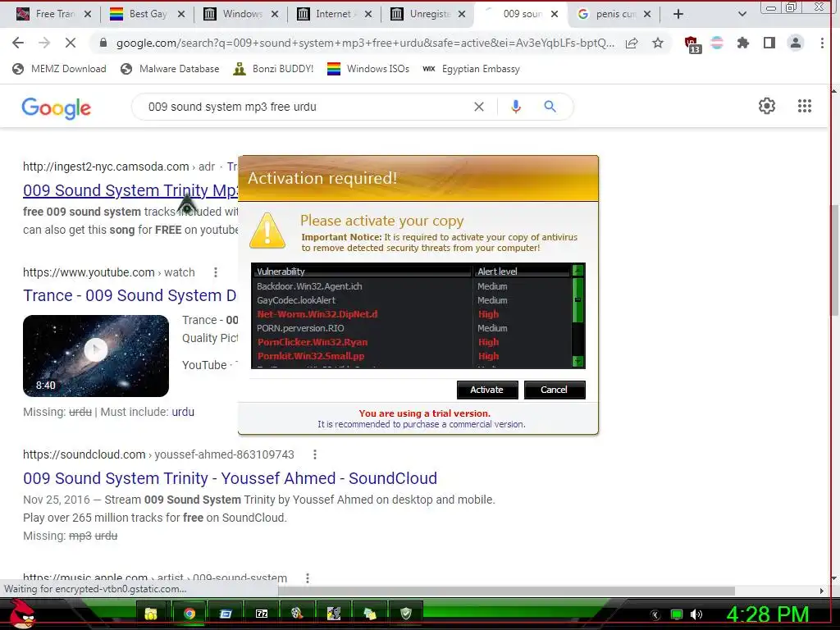
Task: View site info via the lock icon
Action: 103,43
